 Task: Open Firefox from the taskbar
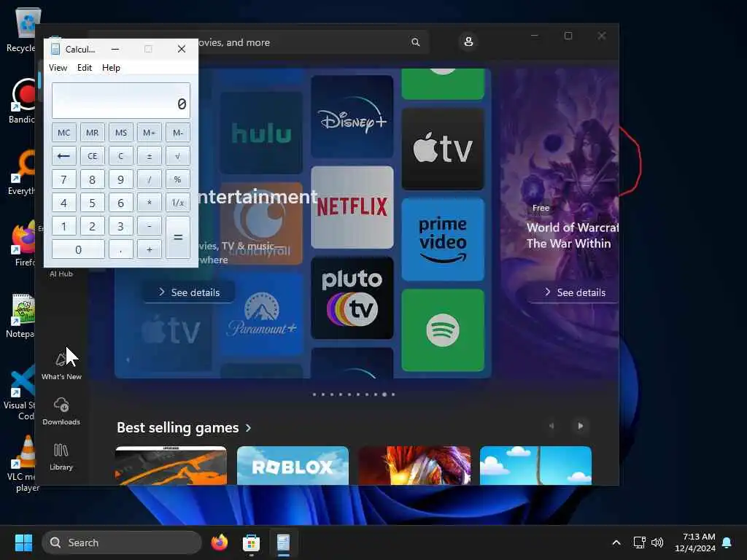coord(220,542)
